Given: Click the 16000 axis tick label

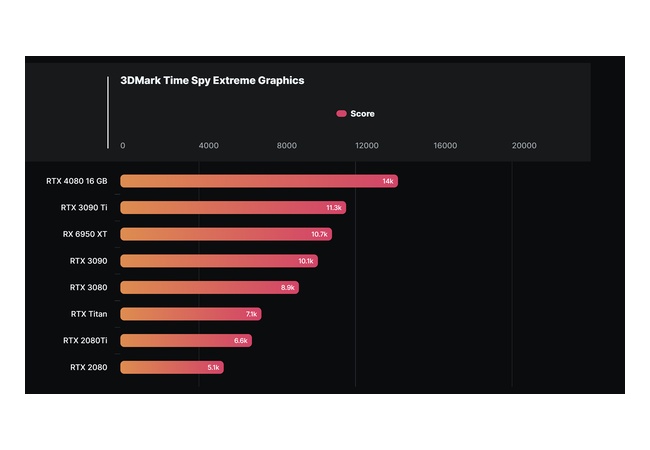Looking at the screenshot, I should click(x=445, y=145).
